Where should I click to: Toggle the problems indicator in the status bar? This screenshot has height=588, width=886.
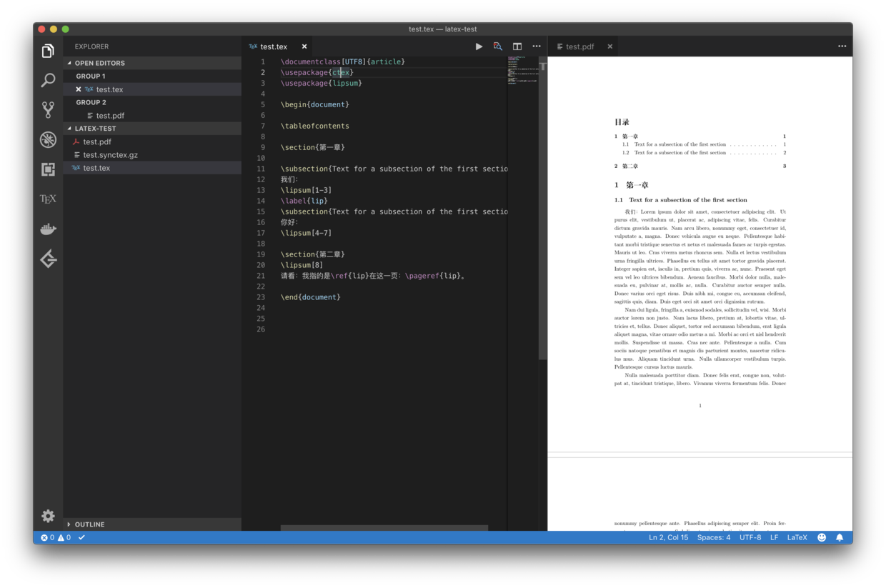pos(55,537)
